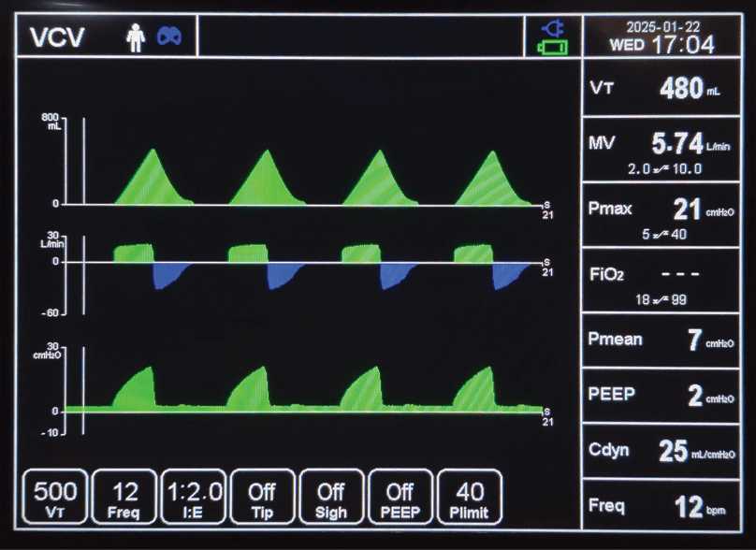Enable the Tip setting
Viewport: 756px width, 550px height.
click(262, 495)
